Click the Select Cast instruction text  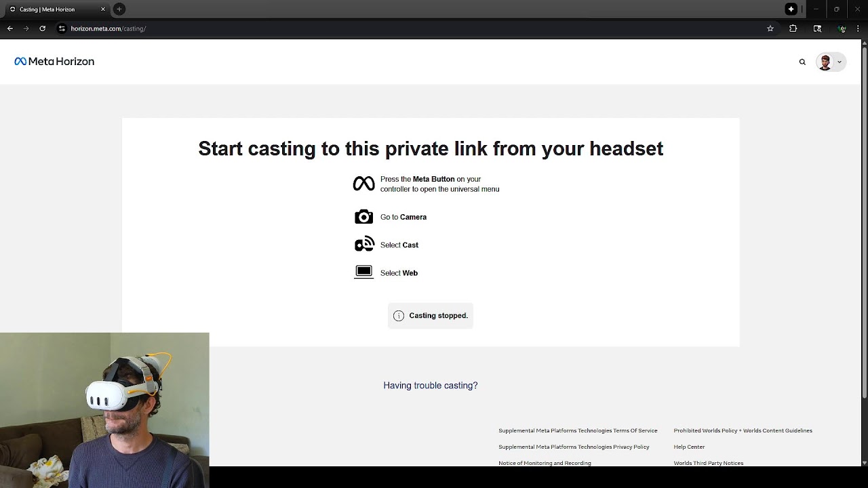[399, 245]
